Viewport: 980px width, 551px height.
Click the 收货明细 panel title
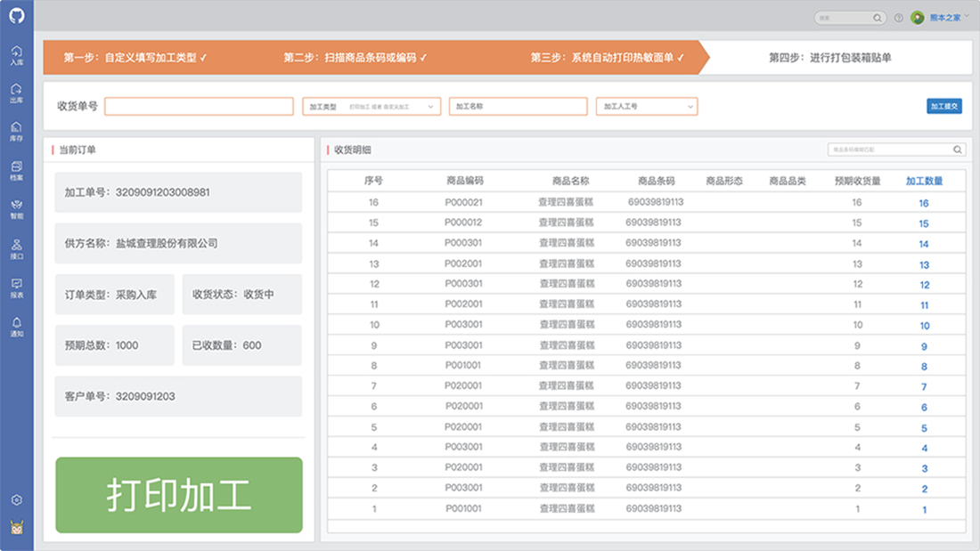click(353, 150)
